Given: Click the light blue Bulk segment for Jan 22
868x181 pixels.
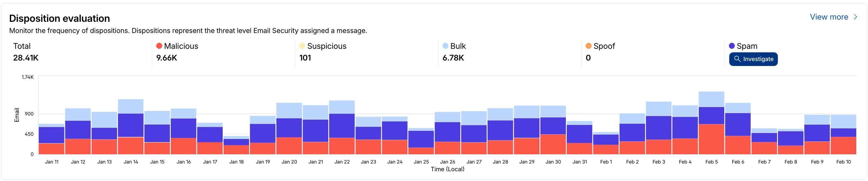Looking at the screenshot, I should [x=342, y=107].
